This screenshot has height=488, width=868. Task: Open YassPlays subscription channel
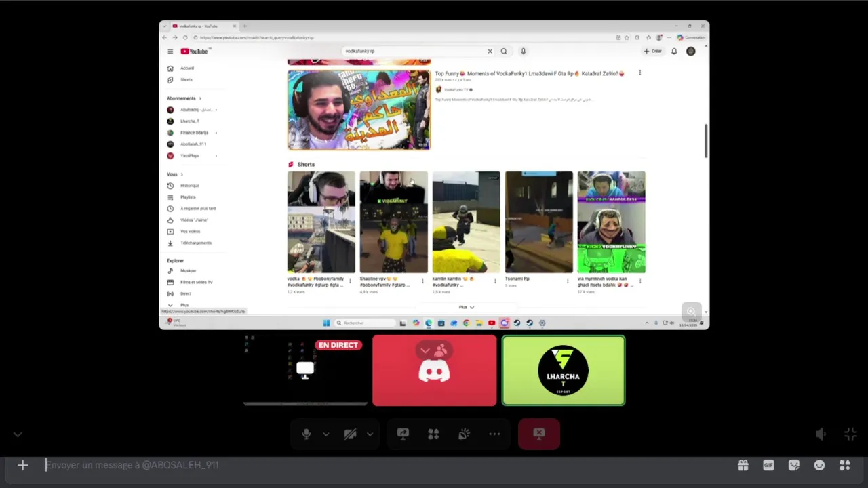(x=190, y=156)
